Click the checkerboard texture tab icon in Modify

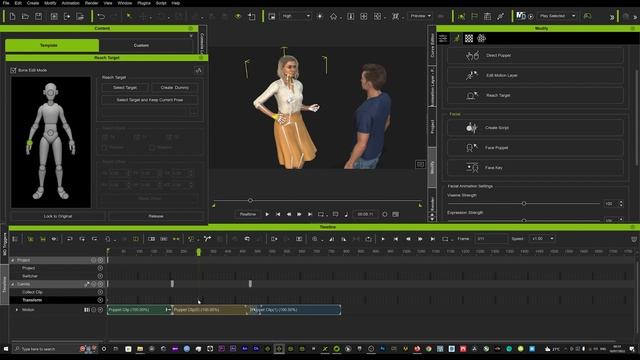(469, 38)
